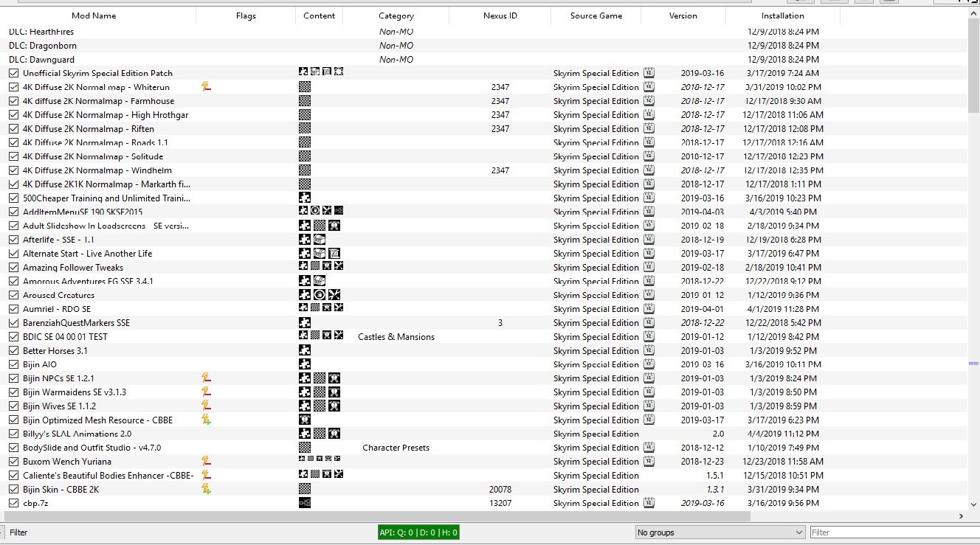Screen dimensions: 980x545
Task: Sort by the Installation column header
Action: click(783, 15)
